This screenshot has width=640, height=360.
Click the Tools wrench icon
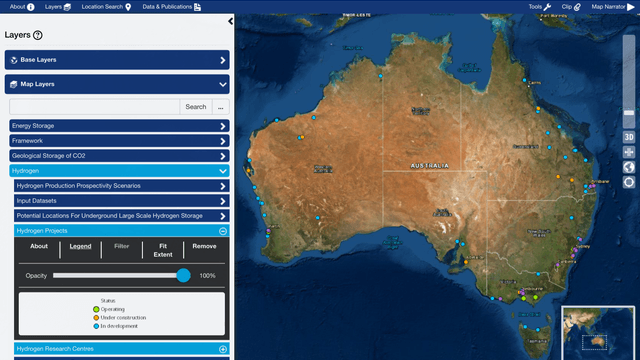click(x=547, y=7)
